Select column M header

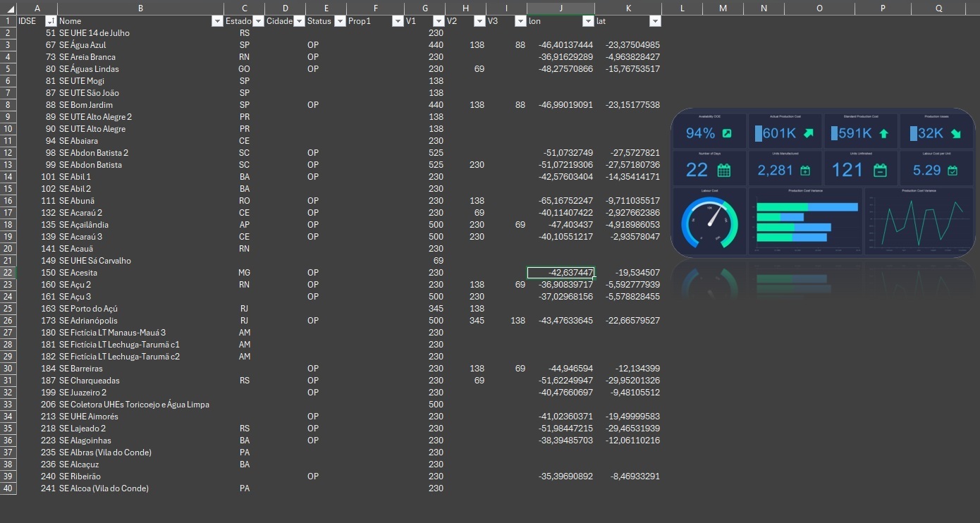tap(723, 8)
